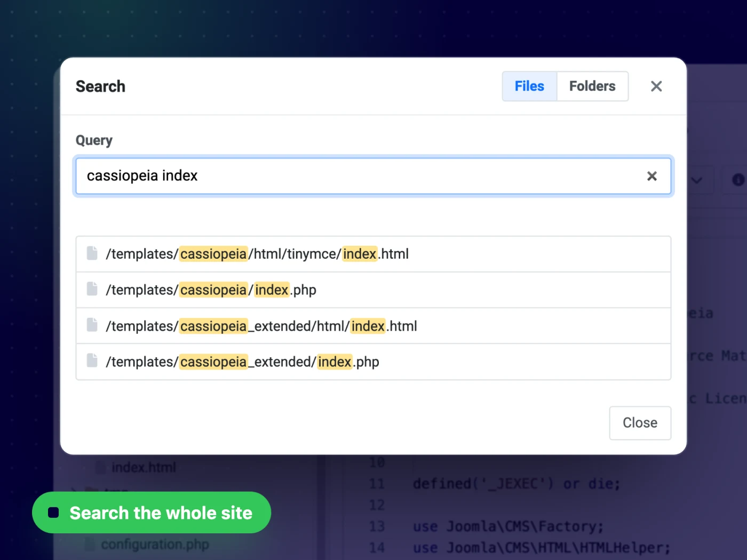This screenshot has height=560, width=747.
Task: Open result /templates/cassiopeia/index.php
Action: pos(373,290)
